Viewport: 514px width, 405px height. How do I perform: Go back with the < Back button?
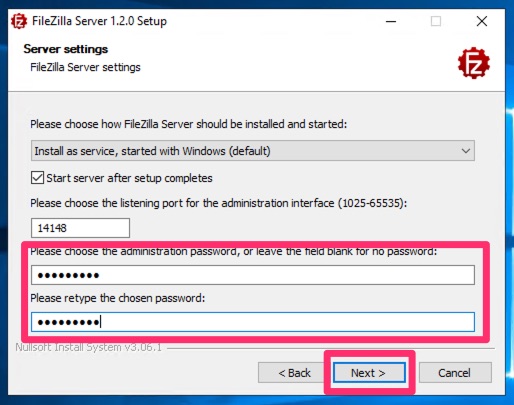coord(295,373)
